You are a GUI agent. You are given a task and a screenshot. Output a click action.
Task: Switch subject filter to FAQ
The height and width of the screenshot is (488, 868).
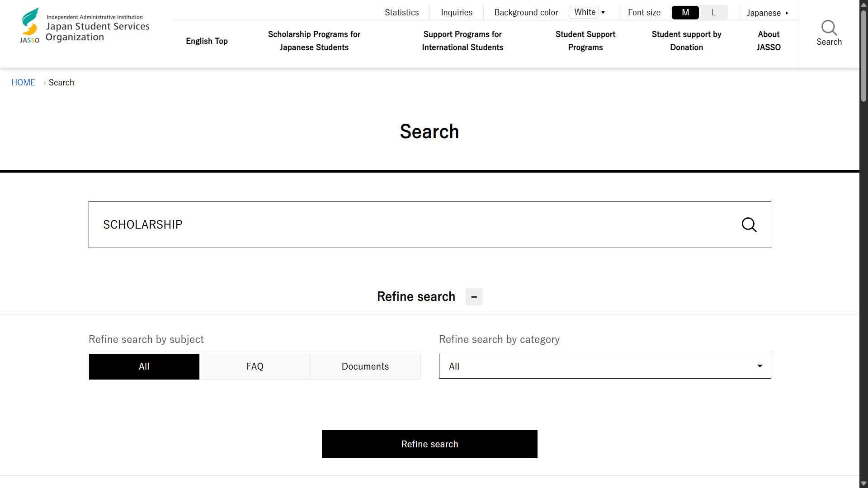coord(255,366)
